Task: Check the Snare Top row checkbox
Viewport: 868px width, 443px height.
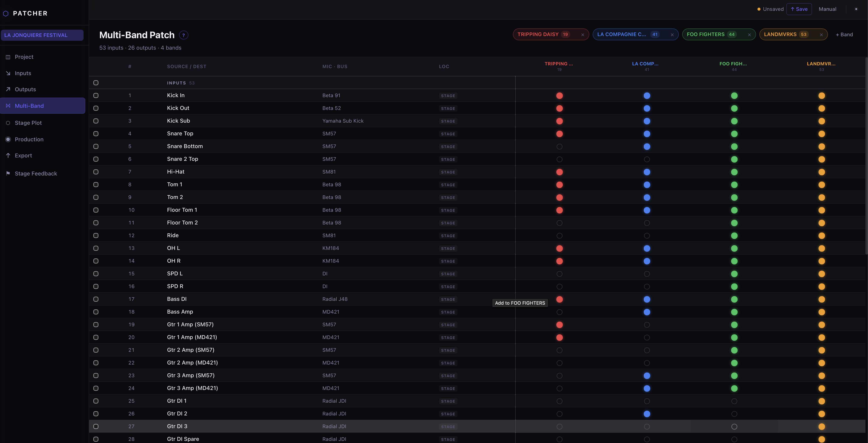Action: (x=96, y=134)
